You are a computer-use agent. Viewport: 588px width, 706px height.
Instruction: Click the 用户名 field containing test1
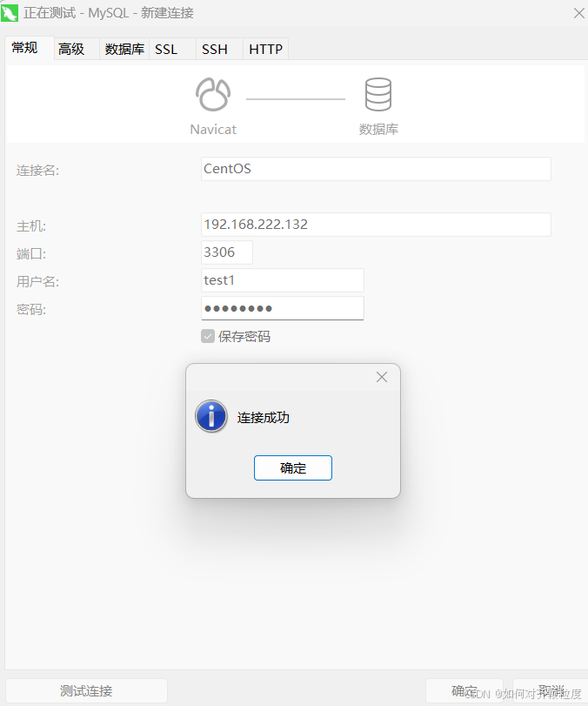coord(283,280)
